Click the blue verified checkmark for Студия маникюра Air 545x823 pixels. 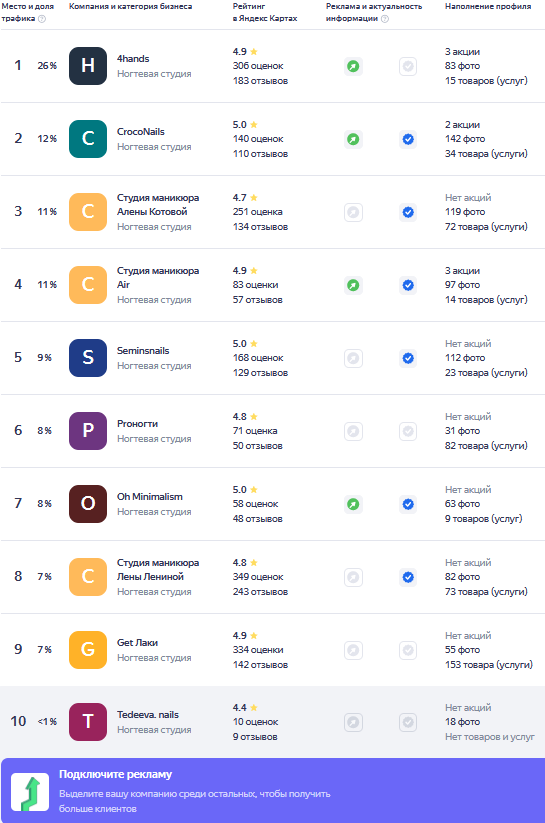pyautogui.click(x=408, y=285)
